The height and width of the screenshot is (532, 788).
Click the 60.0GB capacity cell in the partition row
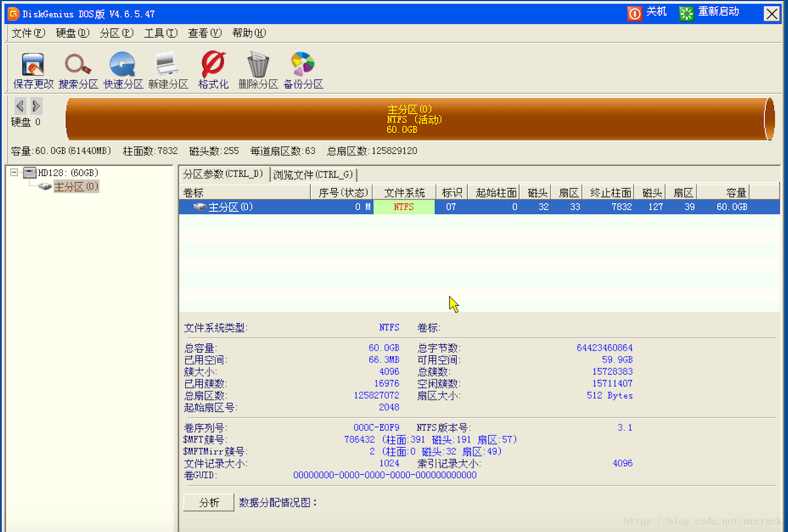click(732, 207)
